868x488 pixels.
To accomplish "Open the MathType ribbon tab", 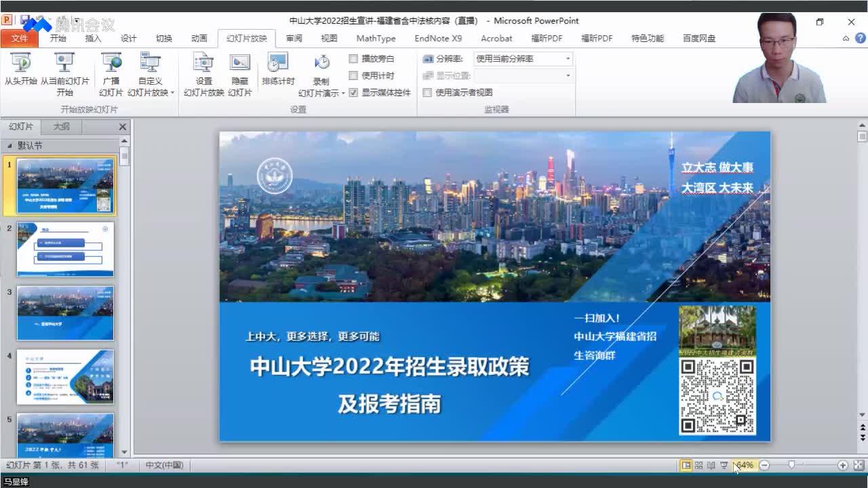I will click(x=376, y=39).
